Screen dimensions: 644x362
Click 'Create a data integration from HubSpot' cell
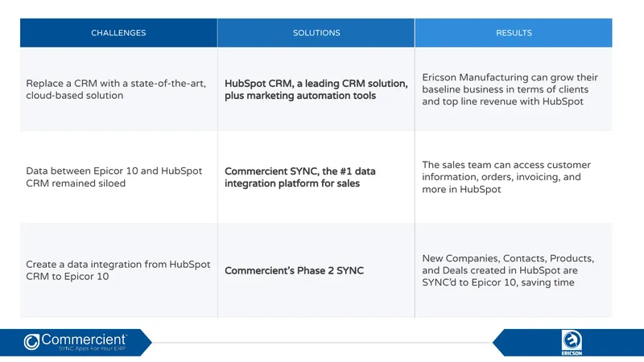click(x=118, y=270)
